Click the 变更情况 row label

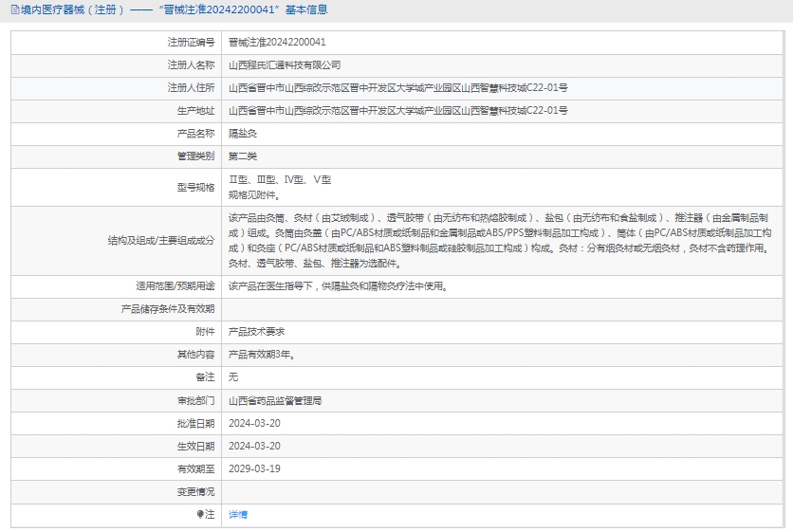coord(195,492)
